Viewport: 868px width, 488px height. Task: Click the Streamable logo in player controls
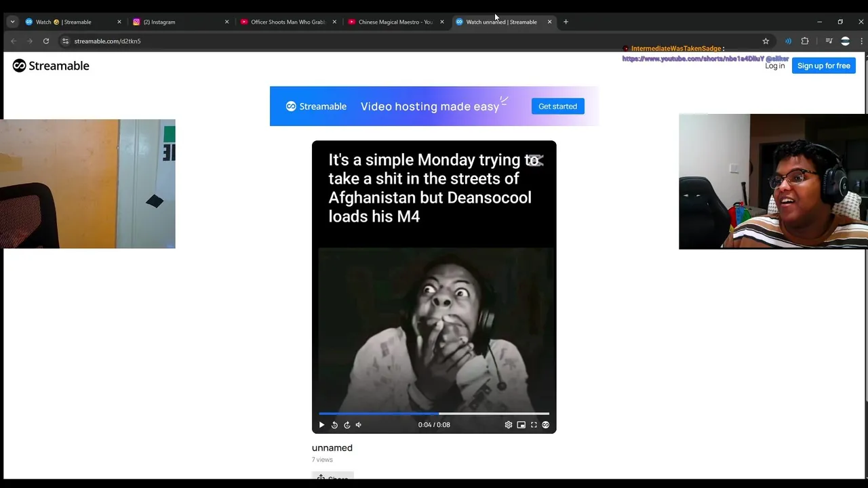(x=545, y=425)
